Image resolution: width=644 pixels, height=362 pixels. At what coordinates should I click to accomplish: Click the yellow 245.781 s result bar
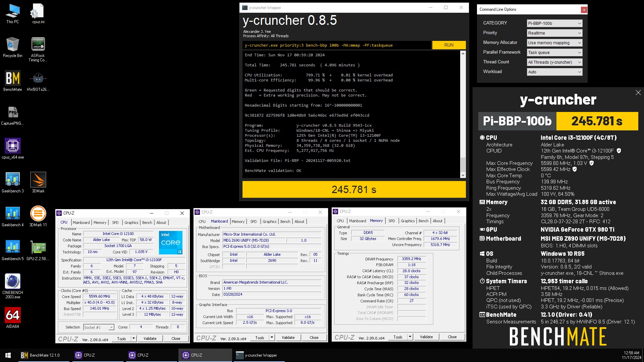click(354, 189)
